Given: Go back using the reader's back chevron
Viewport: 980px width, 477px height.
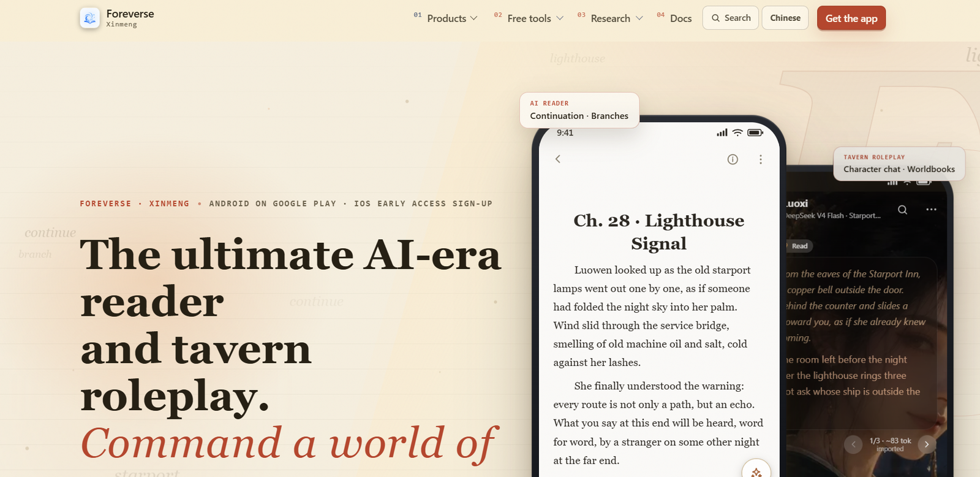Looking at the screenshot, I should (x=558, y=159).
